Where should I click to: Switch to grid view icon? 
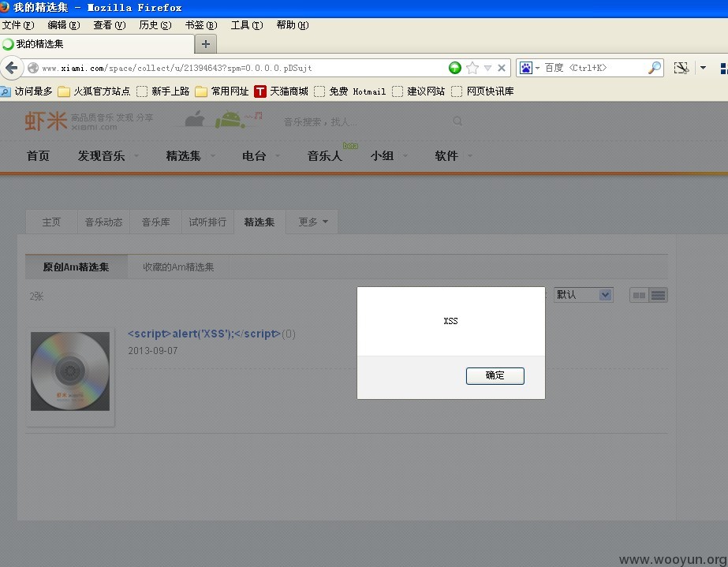640,296
